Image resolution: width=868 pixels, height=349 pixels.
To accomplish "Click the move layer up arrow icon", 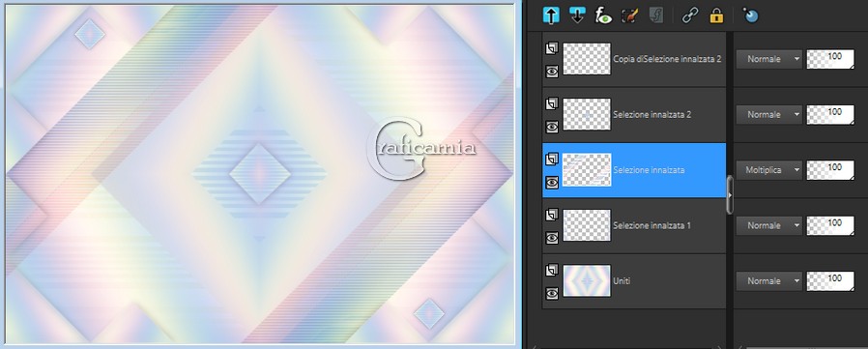I will coord(551,15).
